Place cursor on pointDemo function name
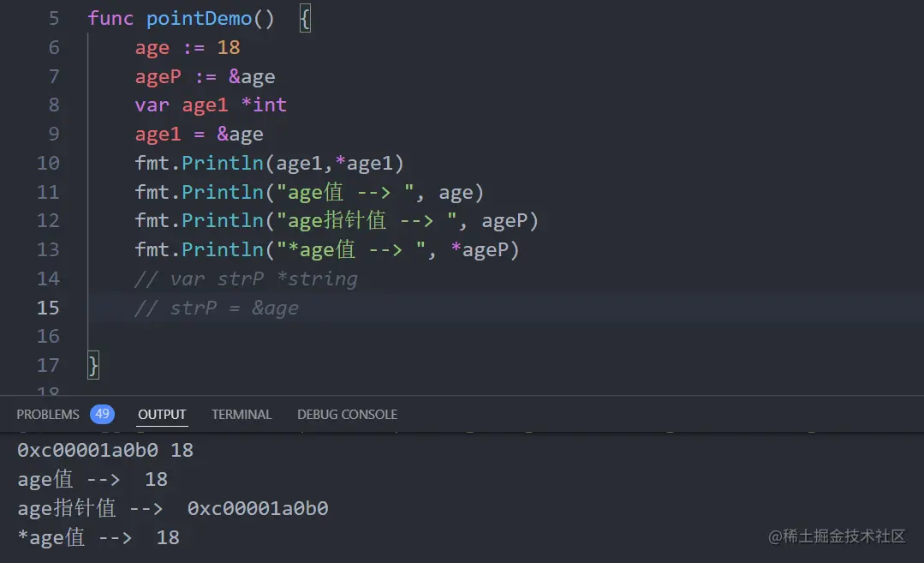This screenshot has height=563, width=924. coord(200,18)
